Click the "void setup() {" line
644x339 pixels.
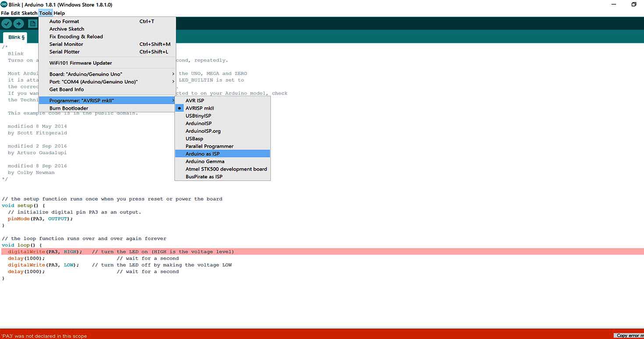point(24,206)
